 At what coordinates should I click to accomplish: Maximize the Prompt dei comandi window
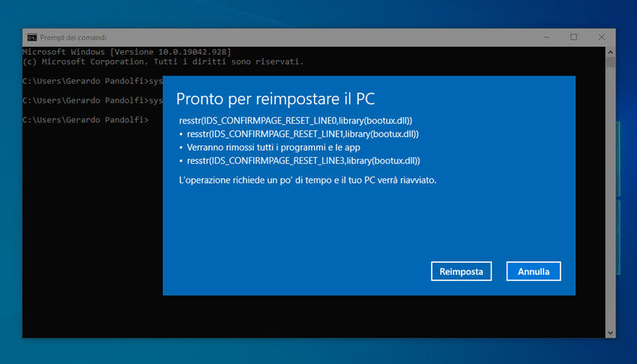click(x=573, y=37)
